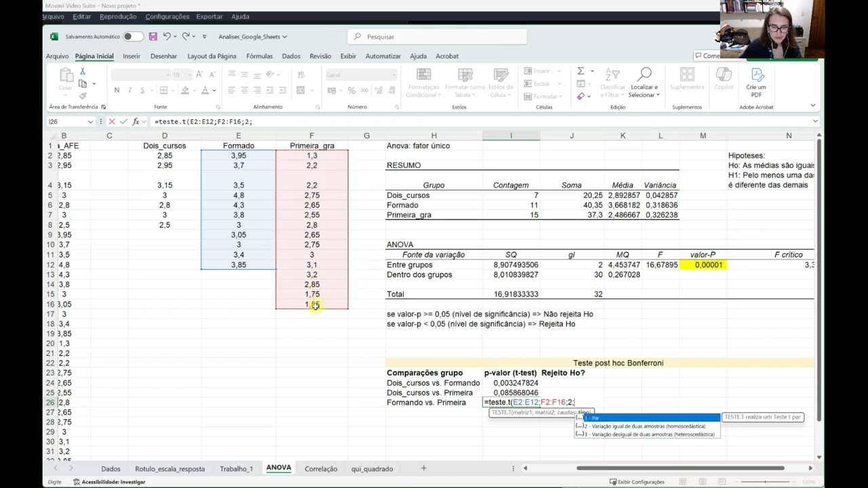868x488 pixels.
Task: Open the Movavi Configurações menu
Action: (x=167, y=16)
